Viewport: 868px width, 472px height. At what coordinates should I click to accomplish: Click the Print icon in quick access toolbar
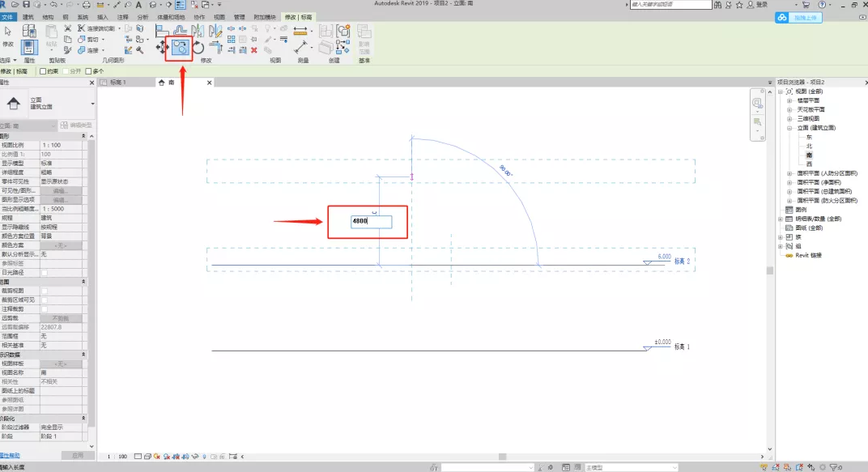pyautogui.click(x=86, y=4)
